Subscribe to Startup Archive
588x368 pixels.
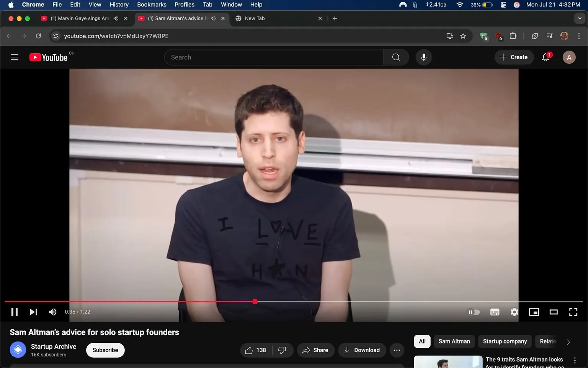[105, 350]
